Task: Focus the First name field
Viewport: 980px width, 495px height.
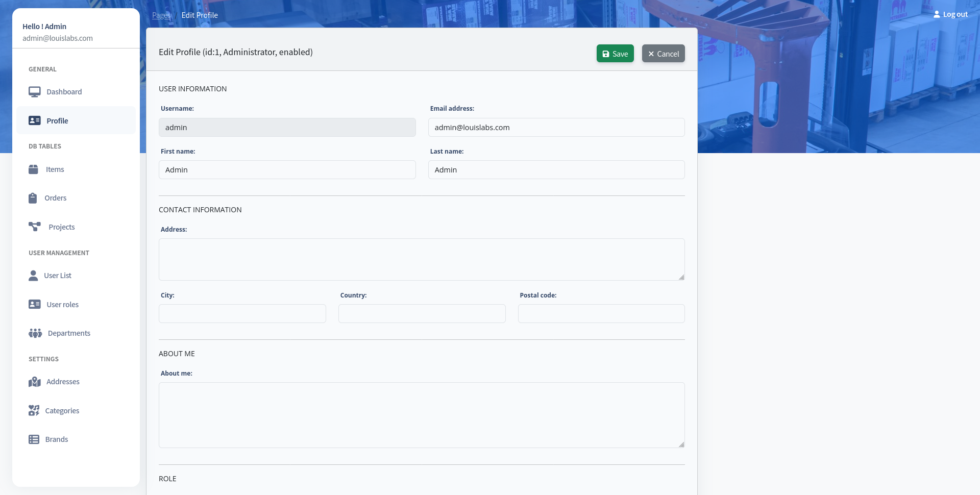Action: click(x=287, y=170)
